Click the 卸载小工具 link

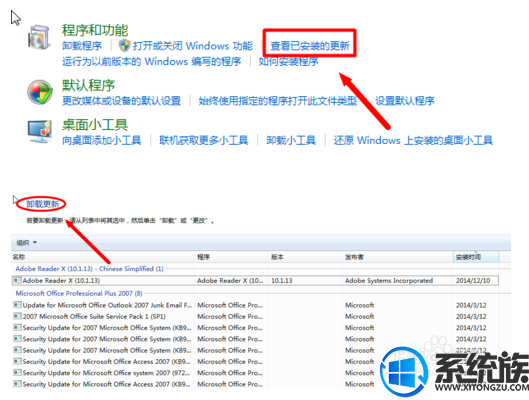[x=291, y=140]
